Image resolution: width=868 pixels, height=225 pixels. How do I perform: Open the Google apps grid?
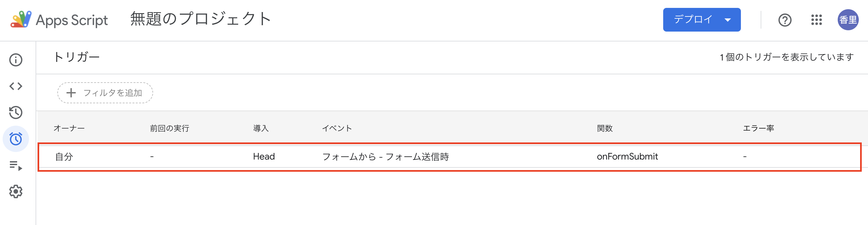(x=817, y=20)
